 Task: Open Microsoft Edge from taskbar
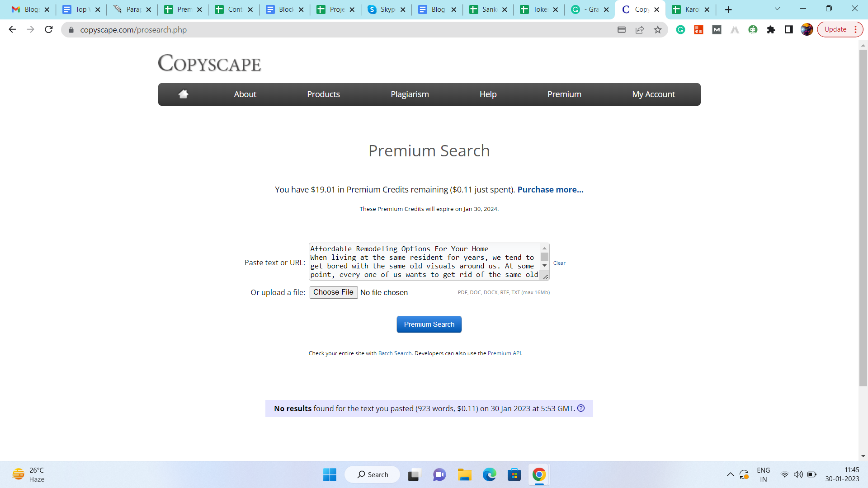(x=489, y=474)
